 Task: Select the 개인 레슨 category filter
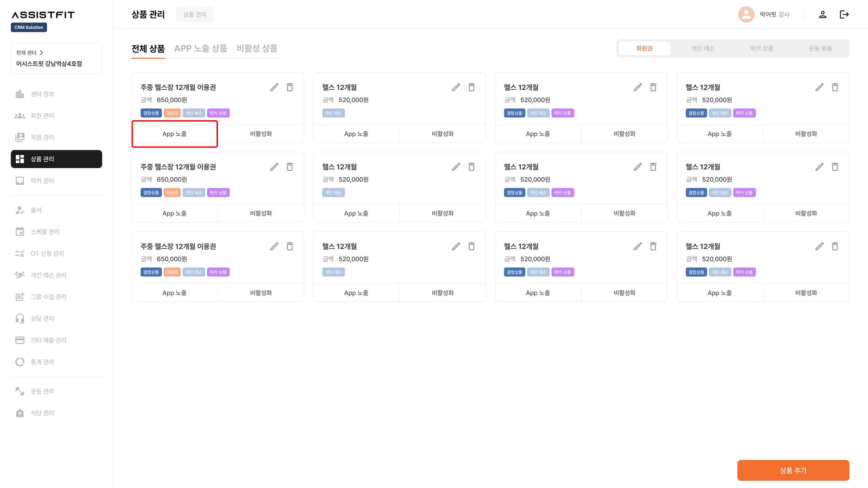(x=703, y=48)
